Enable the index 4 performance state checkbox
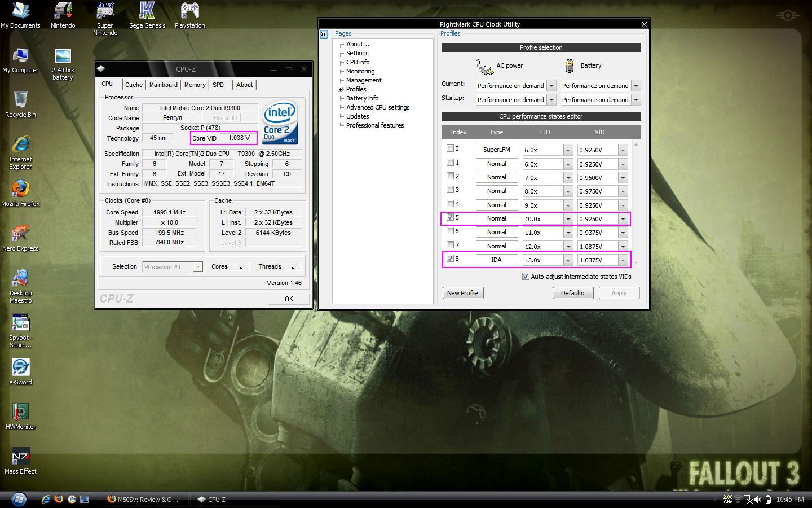 450,204
